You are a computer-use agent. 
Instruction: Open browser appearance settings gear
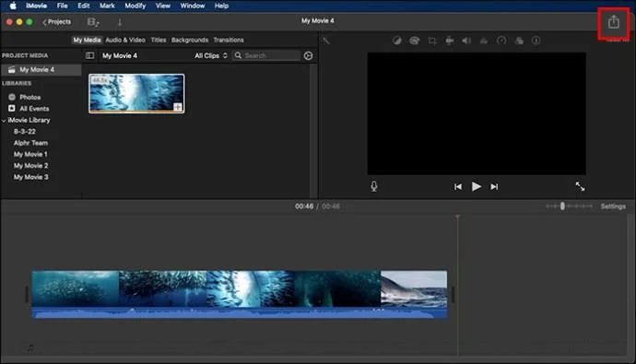(x=308, y=55)
